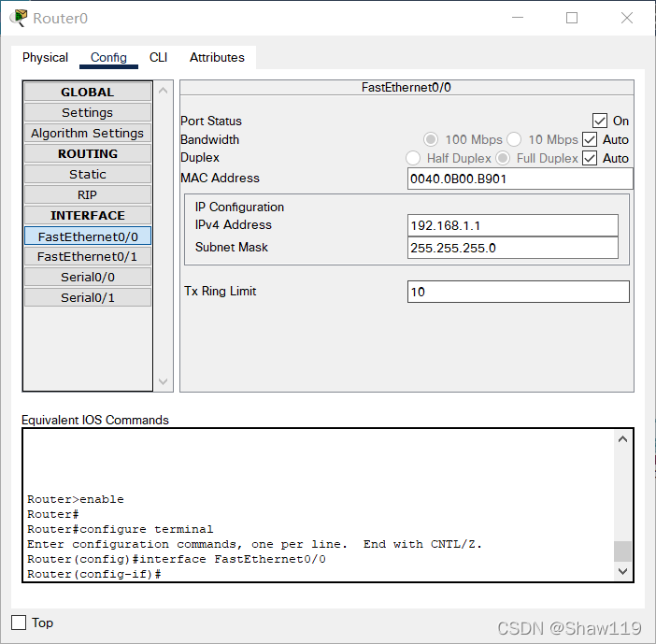Minimize the Router0 window
Viewport: 656px width, 644px height.
pyautogui.click(x=518, y=18)
